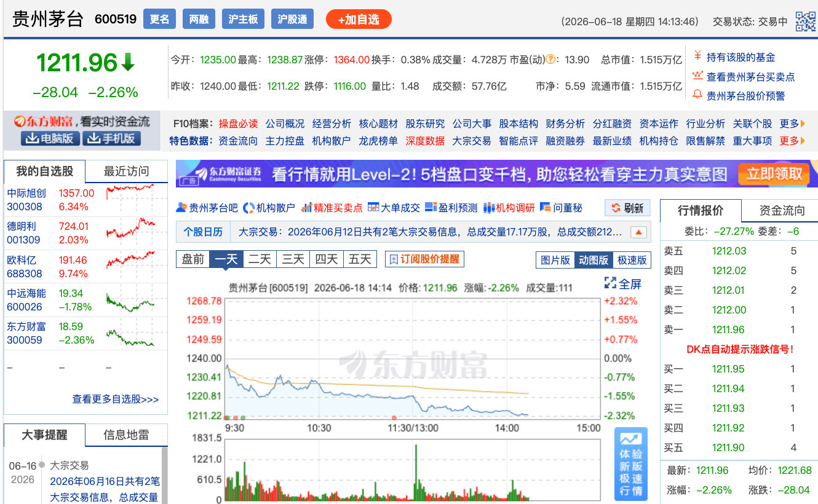Open 德明利 in watchlist
The height and width of the screenshot is (504, 818).
pos(22,226)
